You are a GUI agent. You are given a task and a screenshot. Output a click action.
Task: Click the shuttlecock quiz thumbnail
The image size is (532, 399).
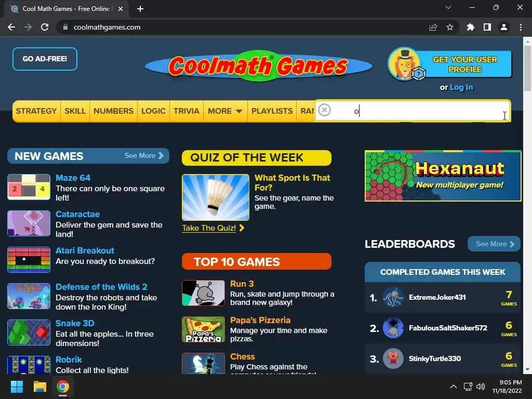pos(216,197)
